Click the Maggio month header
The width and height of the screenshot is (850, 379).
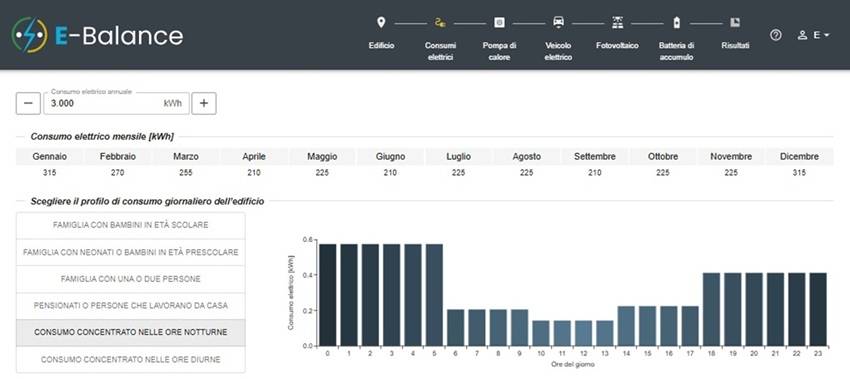click(322, 157)
